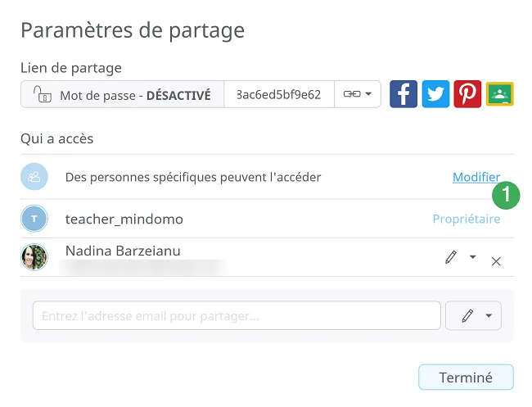Click the email address sharing field
This screenshot has width=532, height=407.
click(237, 315)
